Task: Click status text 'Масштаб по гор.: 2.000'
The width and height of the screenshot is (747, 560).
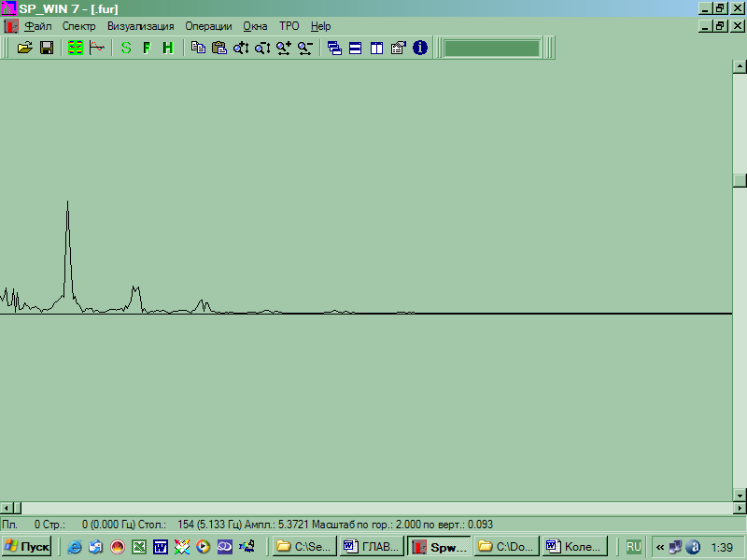Action: (366, 525)
